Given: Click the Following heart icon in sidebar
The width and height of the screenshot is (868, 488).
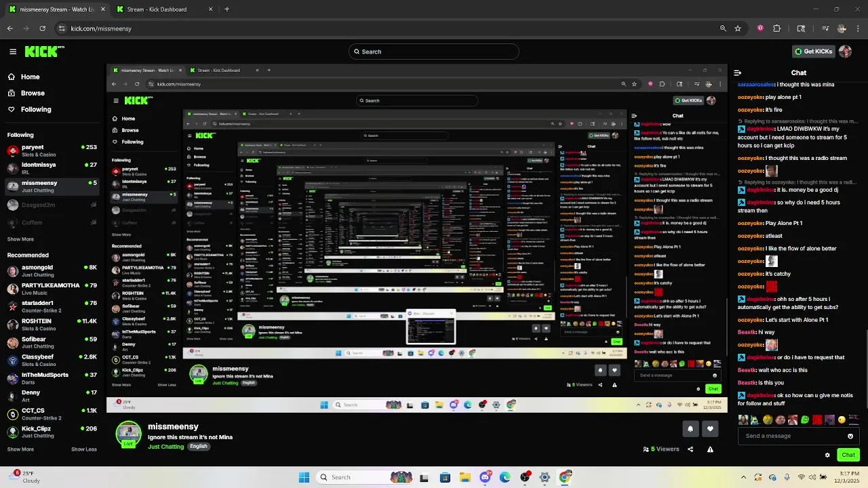Looking at the screenshot, I should [12, 109].
